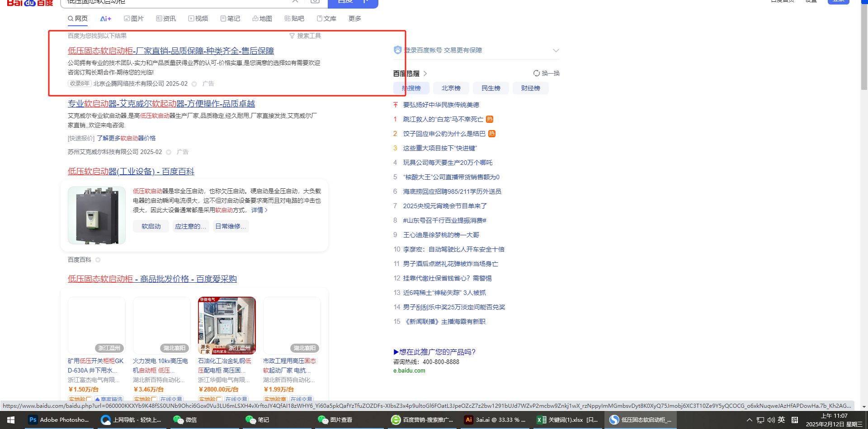Switch to the 地图 search tab
The width and height of the screenshot is (868, 429).
(262, 19)
